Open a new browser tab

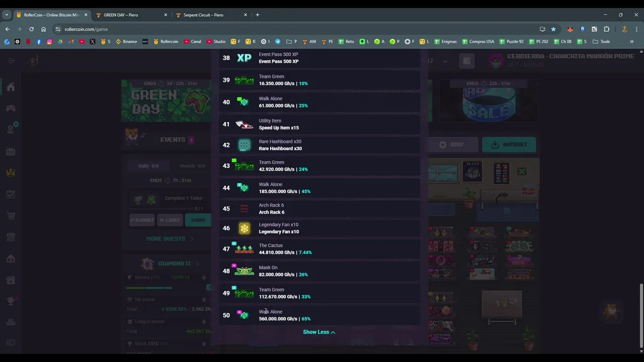[258, 15]
